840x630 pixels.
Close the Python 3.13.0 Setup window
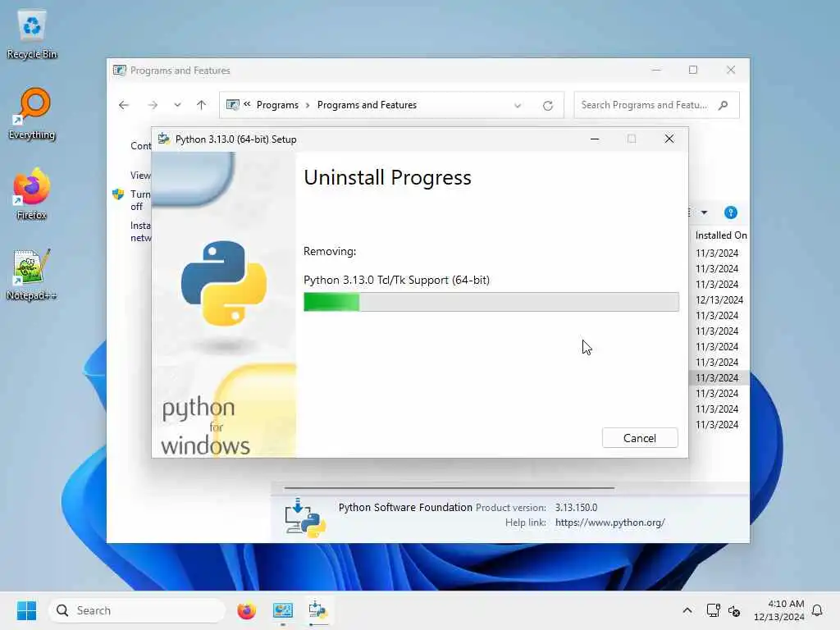[x=669, y=139]
